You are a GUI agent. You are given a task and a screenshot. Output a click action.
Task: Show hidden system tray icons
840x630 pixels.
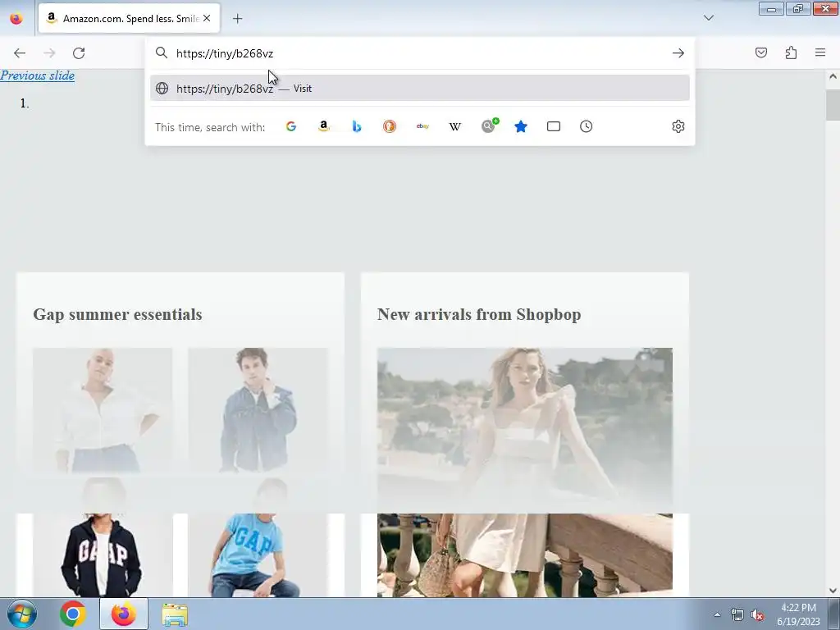[x=717, y=614]
